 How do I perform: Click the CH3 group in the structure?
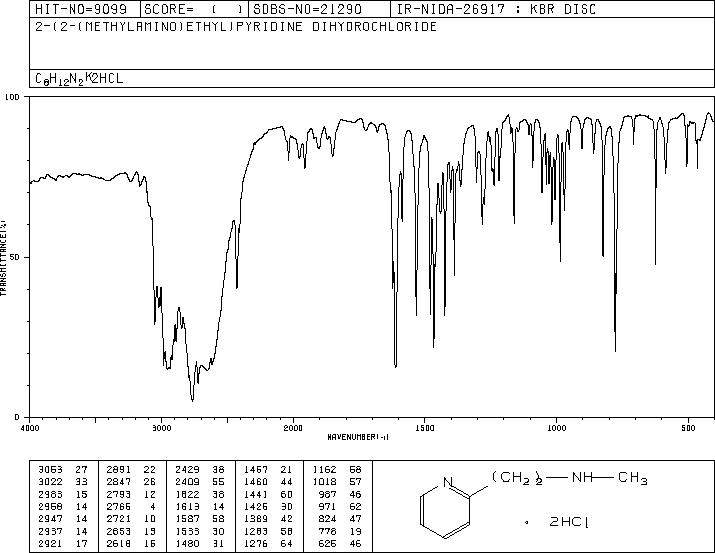tap(632, 478)
